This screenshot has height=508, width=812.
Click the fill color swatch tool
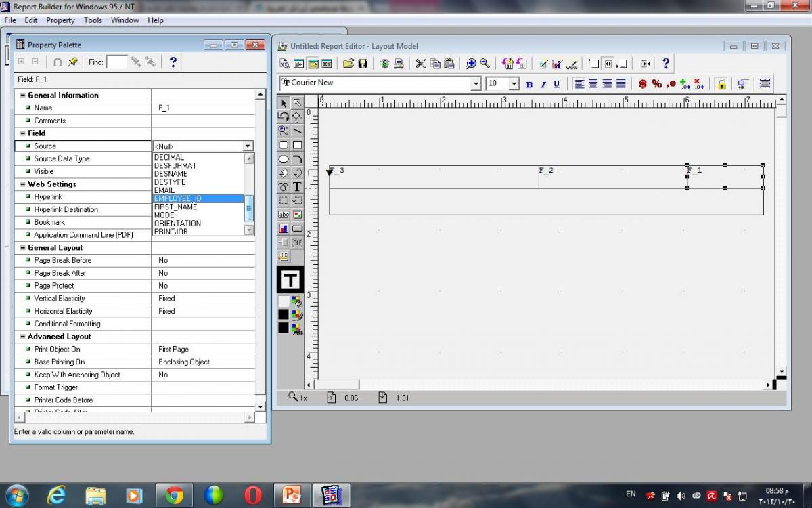tap(296, 301)
